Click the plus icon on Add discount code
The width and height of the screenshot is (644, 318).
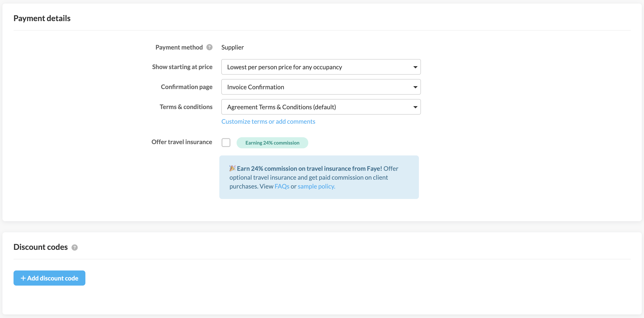[23, 278]
